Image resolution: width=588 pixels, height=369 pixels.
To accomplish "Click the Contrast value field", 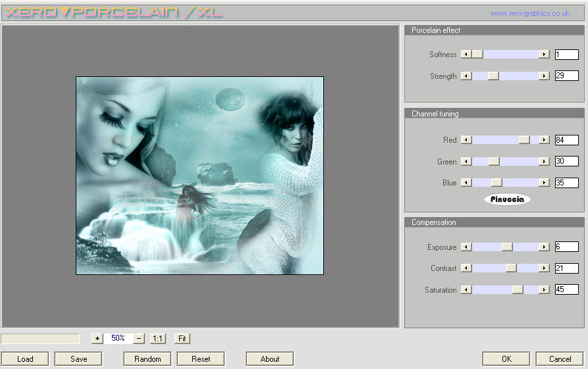I will pyautogui.click(x=567, y=268).
